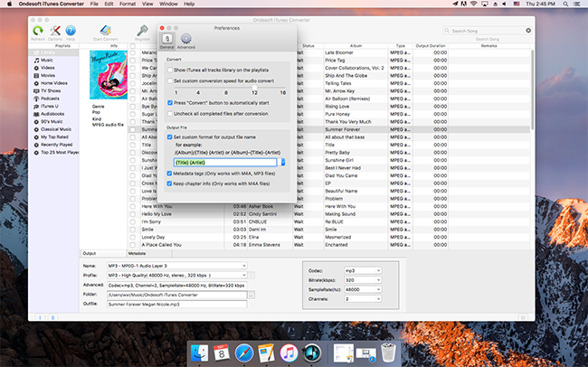The width and height of the screenshot is (588, 367).
Task: Click the Output Duration column header
Action: tap(431, 46)
